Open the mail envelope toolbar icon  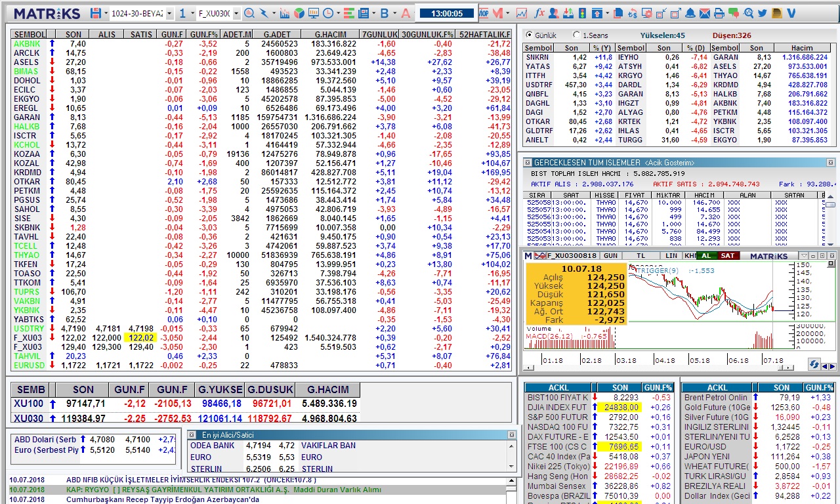coord(705,13)
